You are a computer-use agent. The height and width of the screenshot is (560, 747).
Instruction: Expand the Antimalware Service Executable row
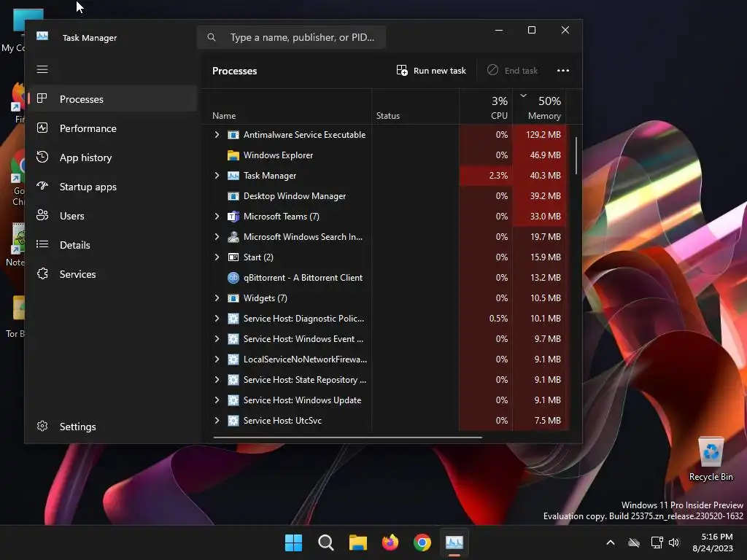point(217,135)
